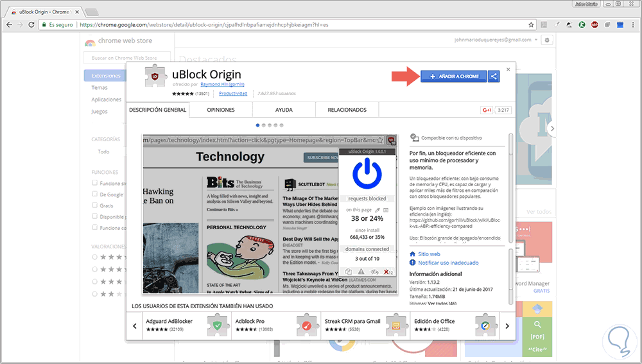Go back using browser back arrow
The image size is (642, 364).
coord(9,24)
